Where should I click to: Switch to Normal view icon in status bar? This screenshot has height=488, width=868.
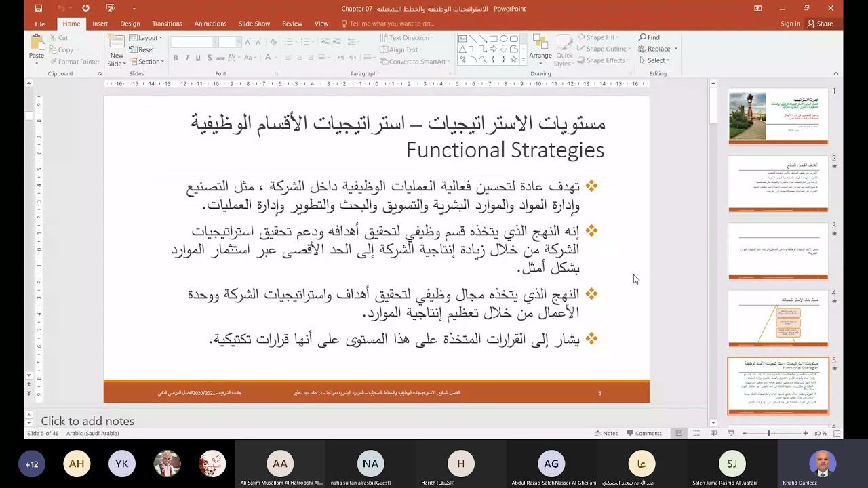click(x=679, y=433)
